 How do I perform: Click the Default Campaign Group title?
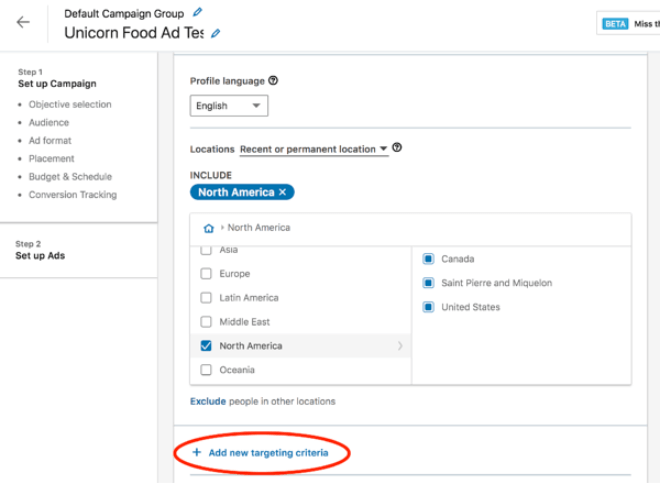pyautogui.click(x=124, y=13)
